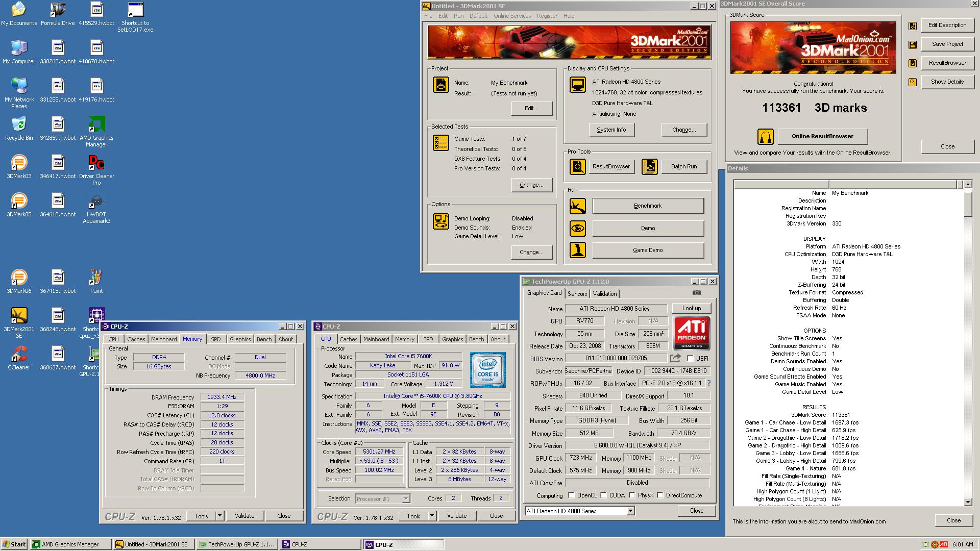The image size is (980, 551).
Task: Launch HWBOT Aquamark3 desktop icon
Action: pos(96,209)
